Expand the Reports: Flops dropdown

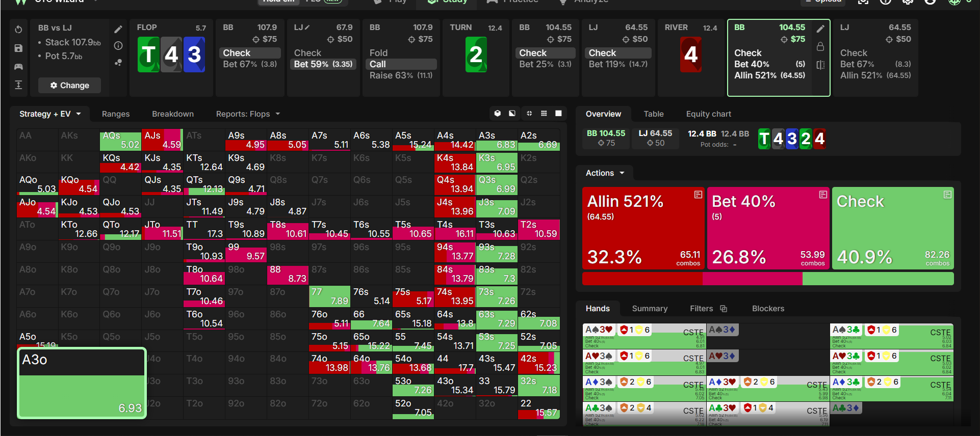click(248, 114)
